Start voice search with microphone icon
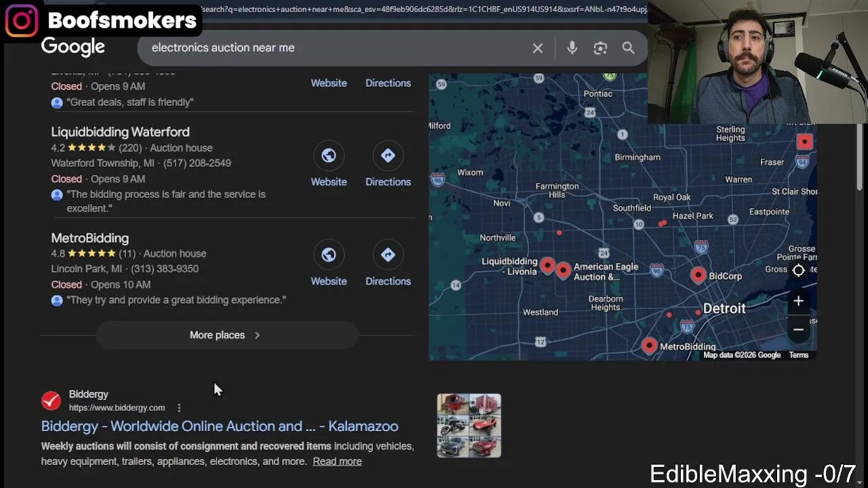The width and height of the screenshot is (868, 488). point(572,48)
